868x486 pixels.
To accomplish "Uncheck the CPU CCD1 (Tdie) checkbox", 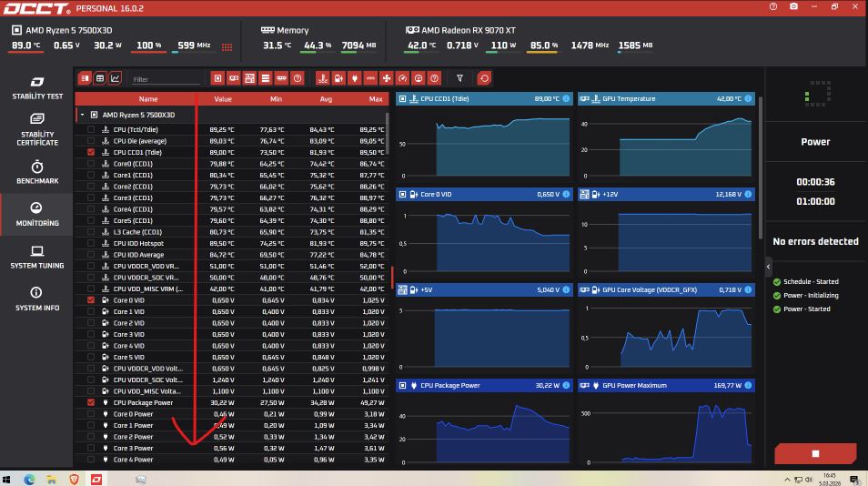I will tap(91, 152).
